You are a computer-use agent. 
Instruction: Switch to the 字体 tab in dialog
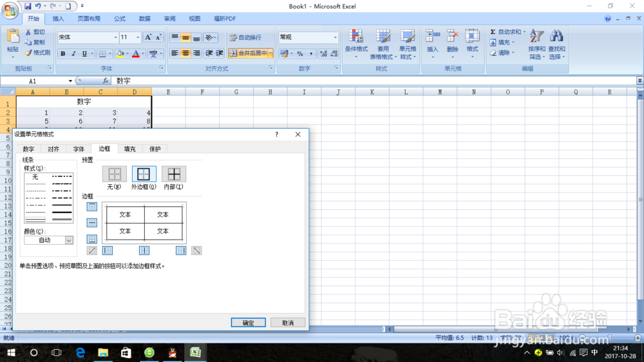click(79, 149)
